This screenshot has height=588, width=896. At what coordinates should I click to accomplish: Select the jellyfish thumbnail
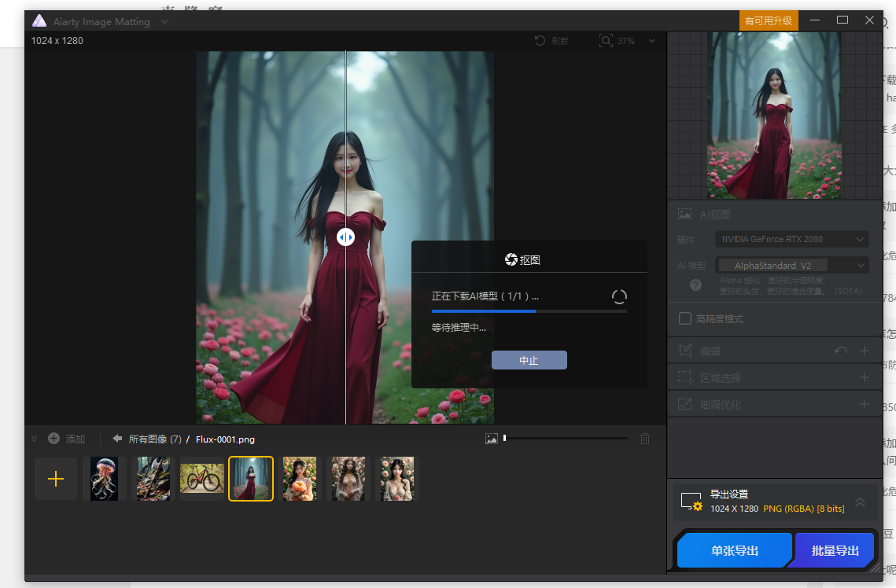[104, 479]
